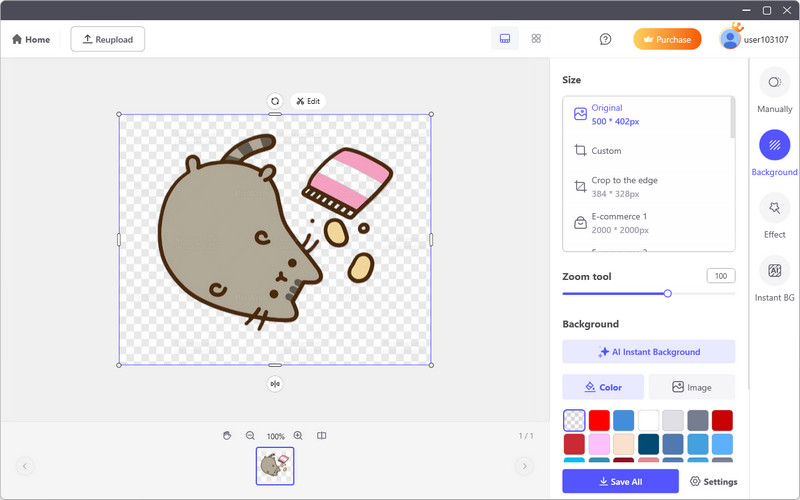This screenshot has width=800, height=500.
Task: Click AI Instant Background button
Action: tap(648, 352)
